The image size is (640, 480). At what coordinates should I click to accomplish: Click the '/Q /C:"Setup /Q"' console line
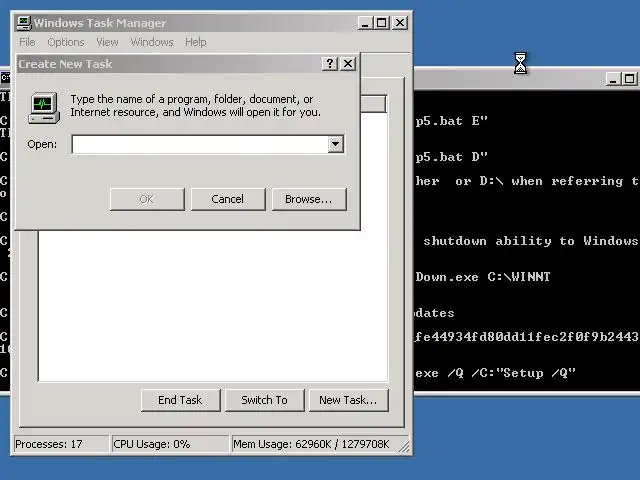pos(511,373)
